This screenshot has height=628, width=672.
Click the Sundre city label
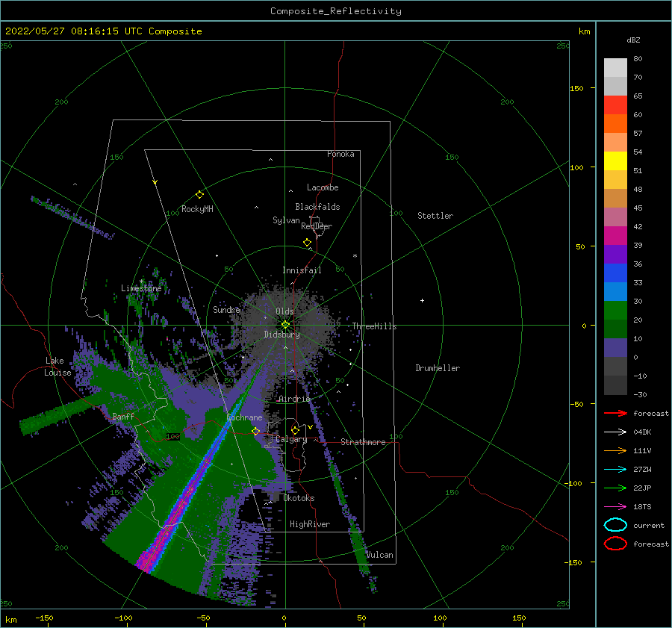pyautogui.click(x=226, y=309)
